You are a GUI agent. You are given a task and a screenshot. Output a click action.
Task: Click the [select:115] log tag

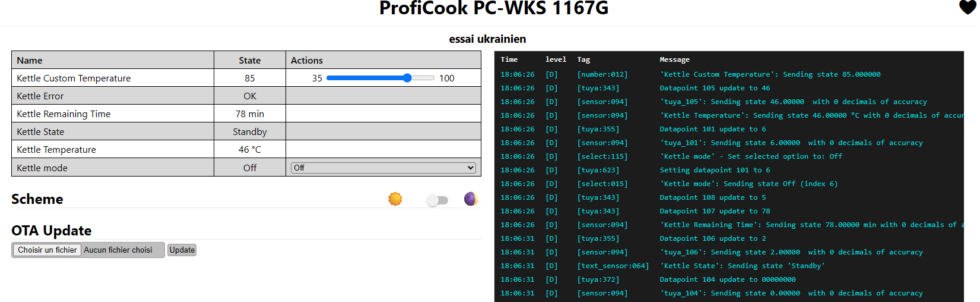(x=602, y=156)
